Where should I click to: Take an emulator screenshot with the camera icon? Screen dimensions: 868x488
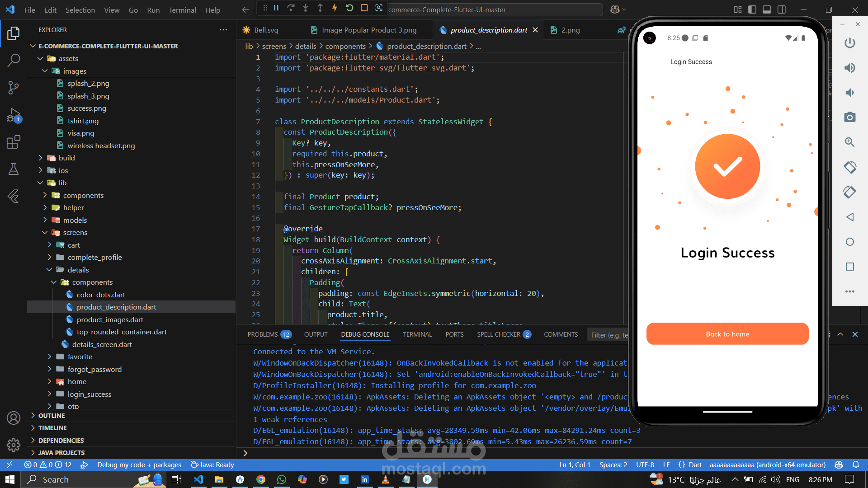849,117
